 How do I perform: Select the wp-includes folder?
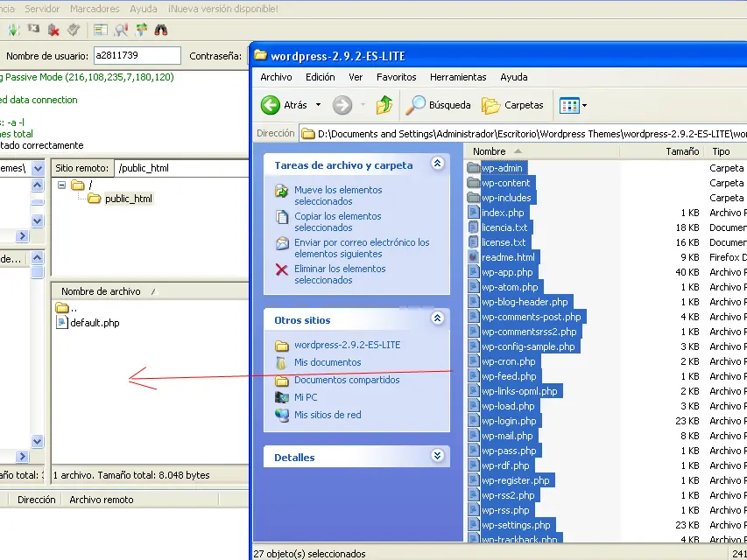[x=506, y=198]
